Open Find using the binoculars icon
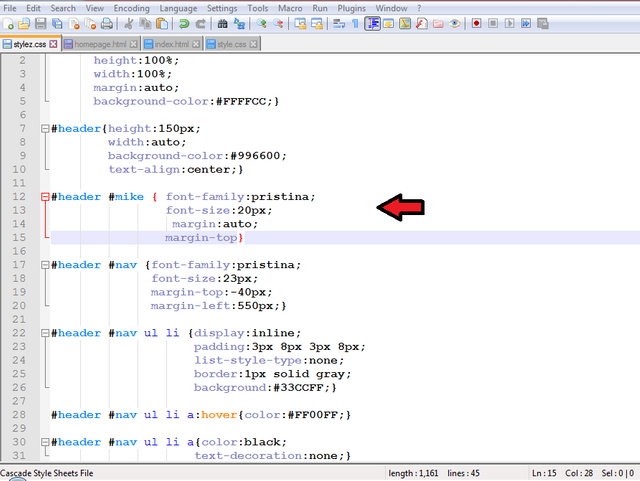The image size is (640, 481). click(x=223, y=23)
